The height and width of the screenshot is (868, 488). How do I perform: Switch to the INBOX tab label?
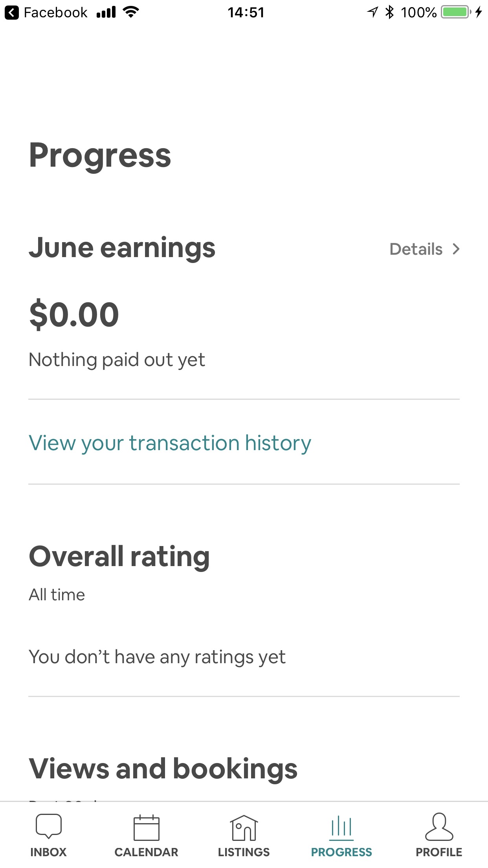point(48,852)
